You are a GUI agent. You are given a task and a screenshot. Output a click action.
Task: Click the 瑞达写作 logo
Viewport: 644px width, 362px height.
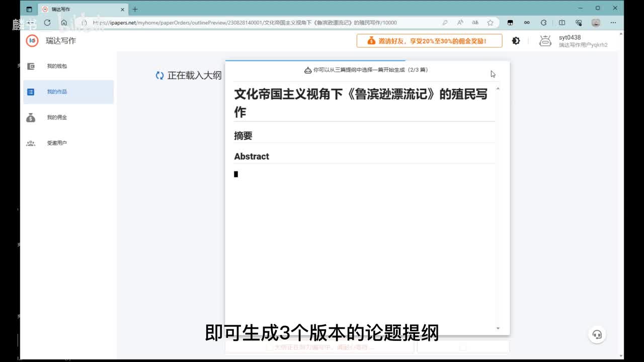(32, 41)
